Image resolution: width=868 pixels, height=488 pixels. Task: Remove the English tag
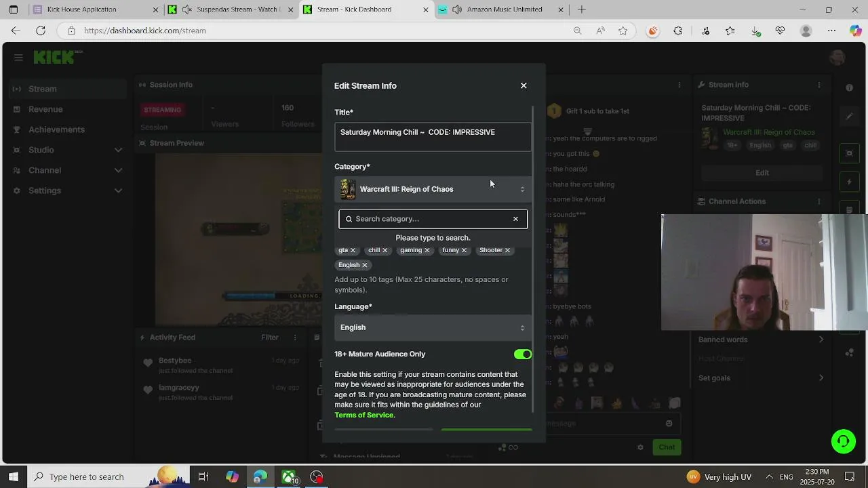(364, 265)
